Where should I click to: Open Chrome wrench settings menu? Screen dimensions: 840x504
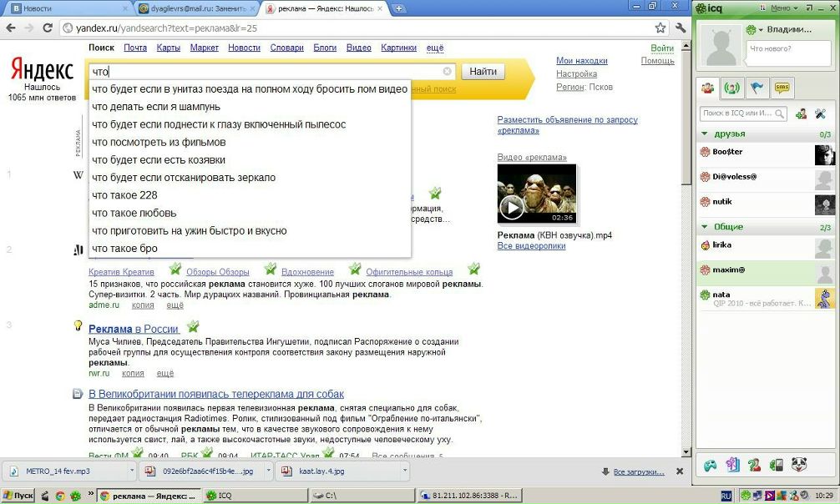[x=681, y=28]
